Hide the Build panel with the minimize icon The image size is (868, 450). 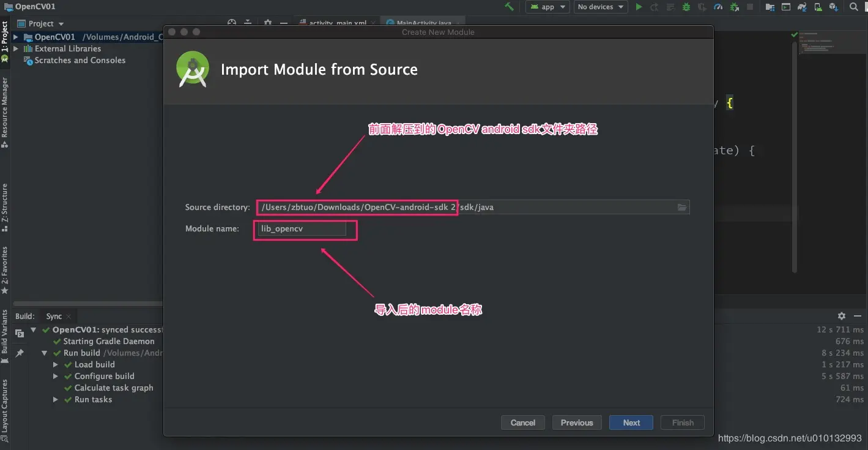857,316
